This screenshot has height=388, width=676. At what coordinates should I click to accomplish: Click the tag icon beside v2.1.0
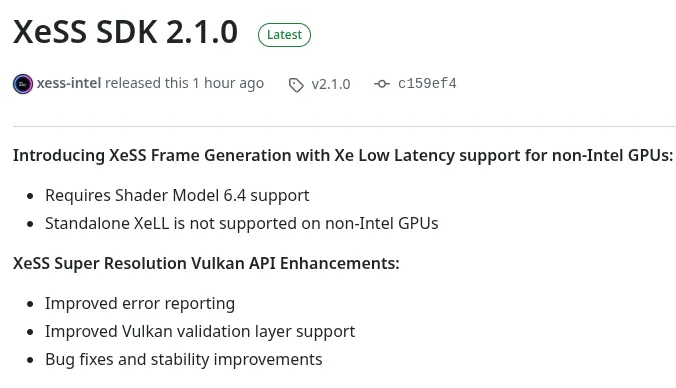(296, 85)
